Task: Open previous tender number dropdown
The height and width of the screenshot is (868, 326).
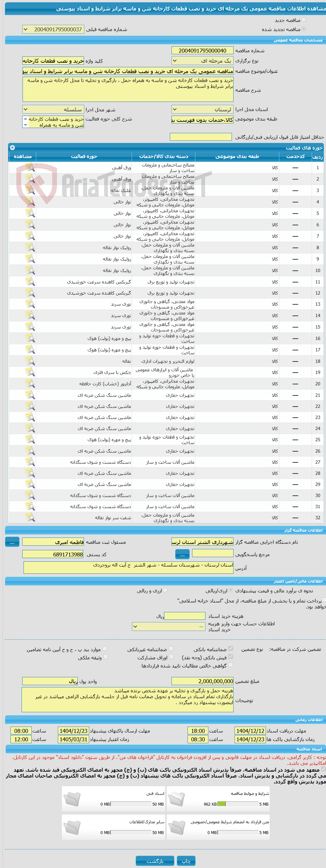Action: click(x=53, y=29)
